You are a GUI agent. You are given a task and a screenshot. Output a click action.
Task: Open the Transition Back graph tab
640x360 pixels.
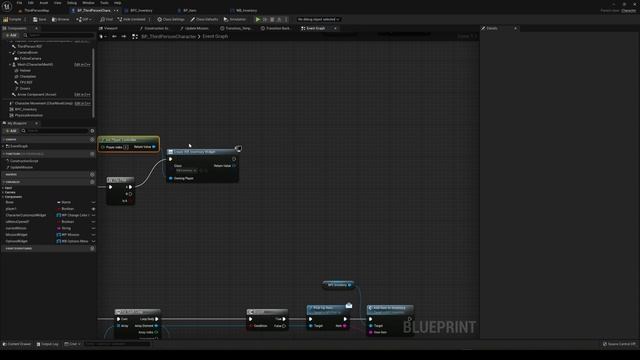tap(276, 28)
